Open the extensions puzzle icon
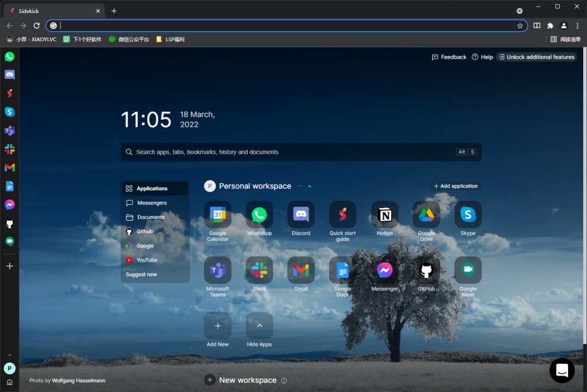587x392 pixels. [550, 26]
